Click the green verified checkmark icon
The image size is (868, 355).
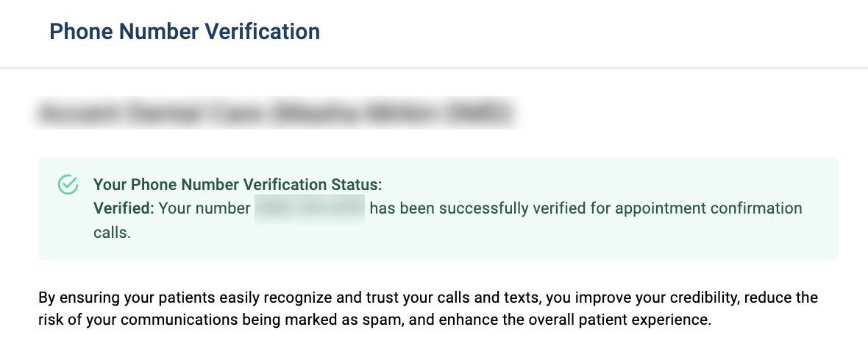tap(68, 184)
